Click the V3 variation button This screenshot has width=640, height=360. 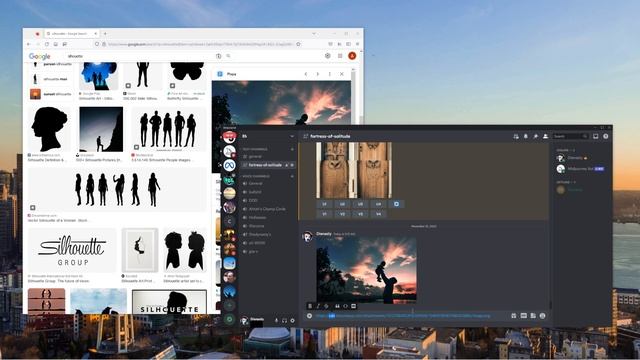coord(360,214)
